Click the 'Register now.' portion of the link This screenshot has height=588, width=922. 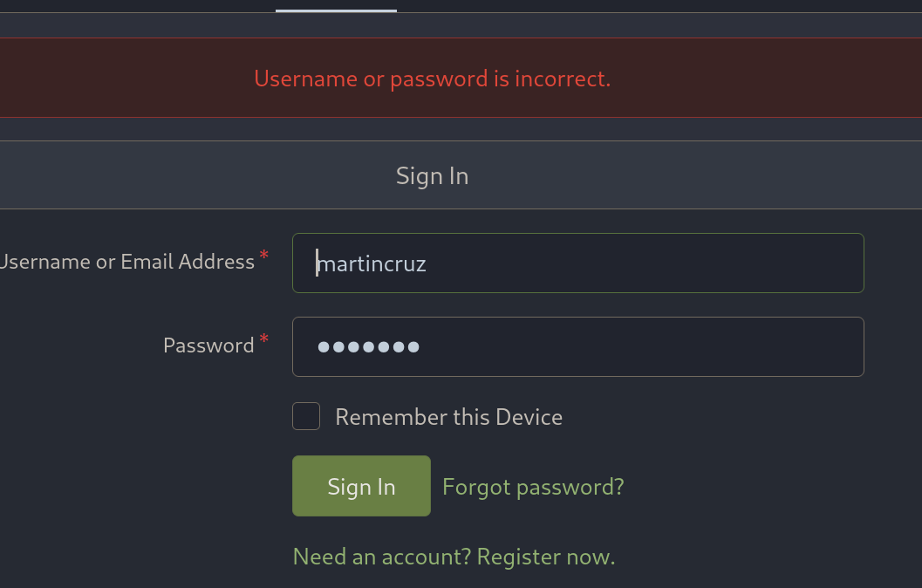[546, 557]
